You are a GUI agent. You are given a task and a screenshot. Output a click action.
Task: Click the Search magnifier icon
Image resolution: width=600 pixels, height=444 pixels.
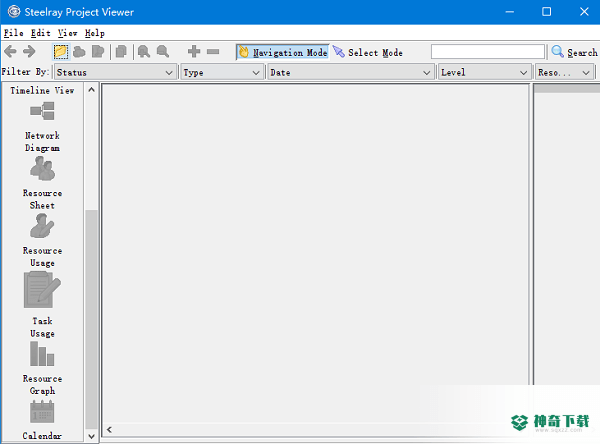558,51
